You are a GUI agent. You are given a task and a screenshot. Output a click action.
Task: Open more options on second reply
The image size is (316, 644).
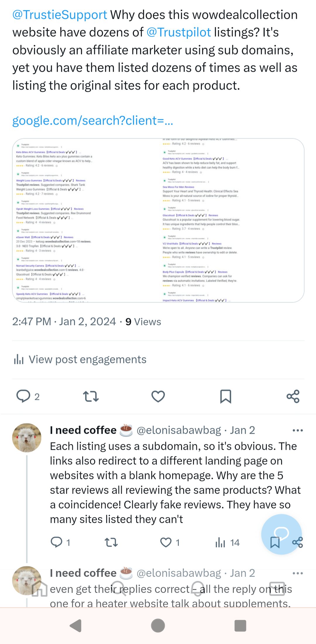298,573
